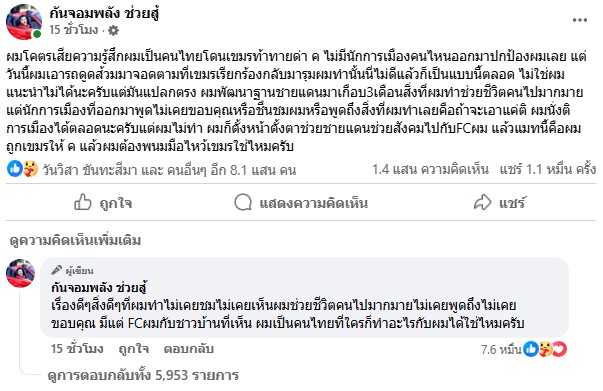
Task: Click the thumbs-up Like icon under post
Action: click(x=83, y=202)
